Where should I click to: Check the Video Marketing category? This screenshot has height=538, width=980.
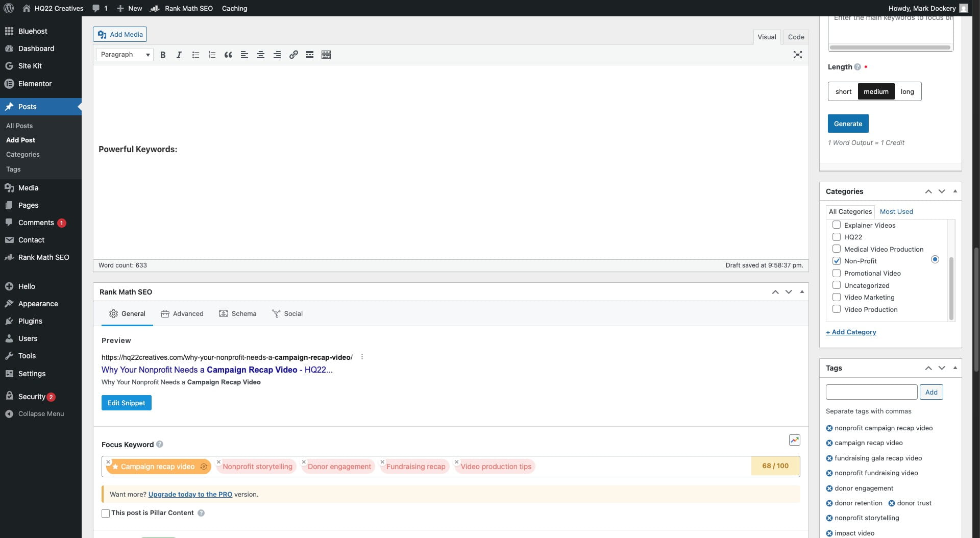click(x=837, y=297)
